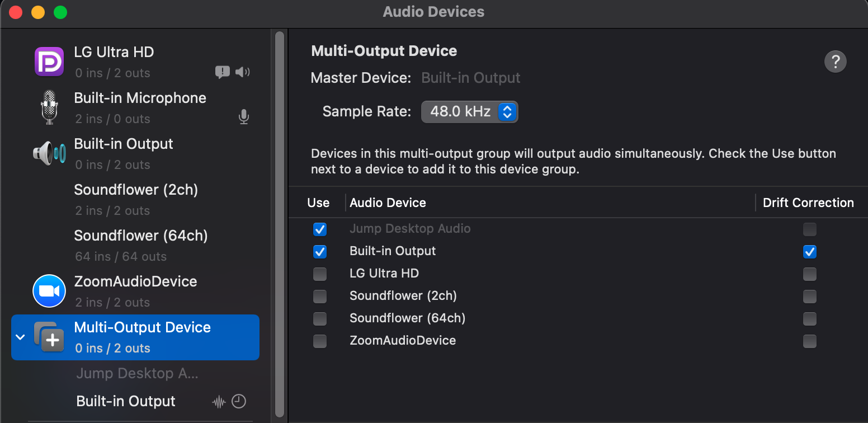This screenshot has height=423, width=868.
Task: Click the Audio Device column header
Action: (x=388, y=203)
